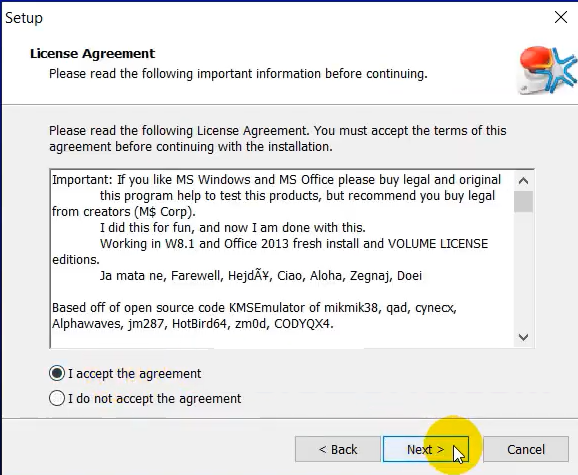Click the up arrow of license scrollbar
The image size is (578, 475).
point(523,181)
